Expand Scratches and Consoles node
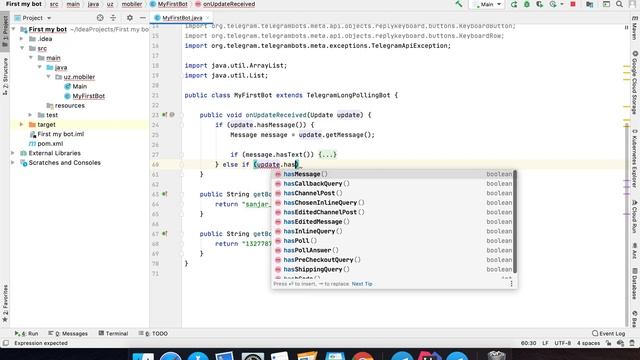 tap(13, 162)
